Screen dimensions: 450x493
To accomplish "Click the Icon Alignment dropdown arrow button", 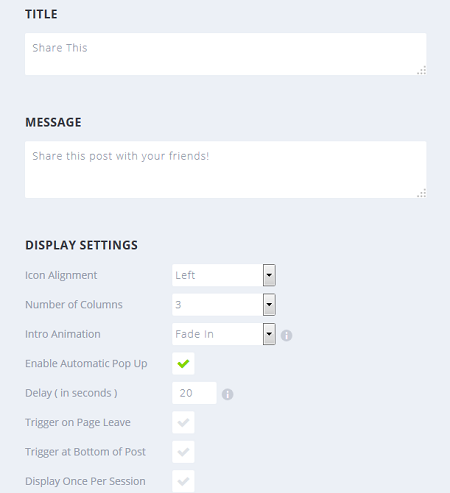I will click(x=269, y=275).
